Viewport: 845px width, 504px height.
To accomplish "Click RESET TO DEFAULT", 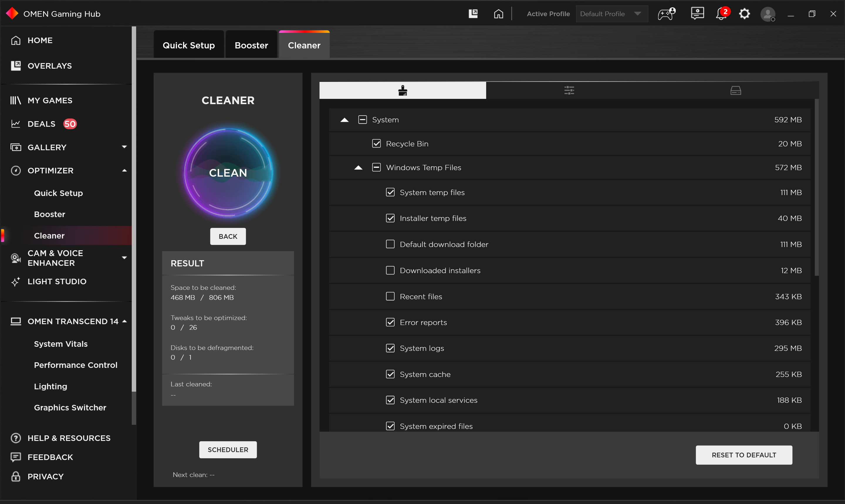I will tap(744, 455).
